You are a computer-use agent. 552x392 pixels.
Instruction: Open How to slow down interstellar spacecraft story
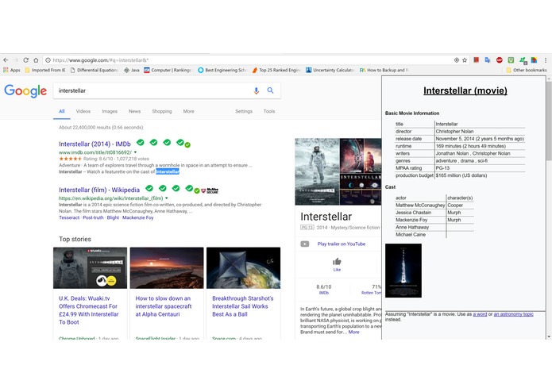coord(164,306)
